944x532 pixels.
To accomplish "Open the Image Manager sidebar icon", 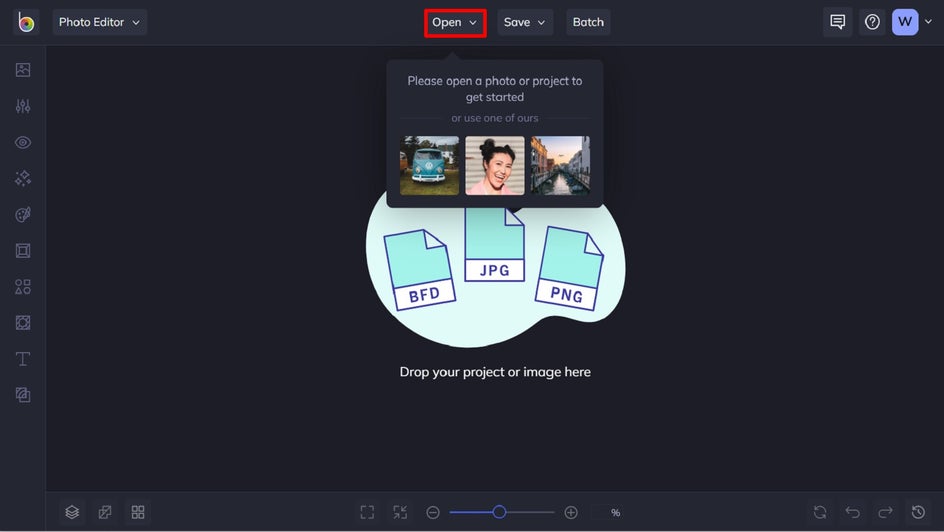I will pos(23,70).
